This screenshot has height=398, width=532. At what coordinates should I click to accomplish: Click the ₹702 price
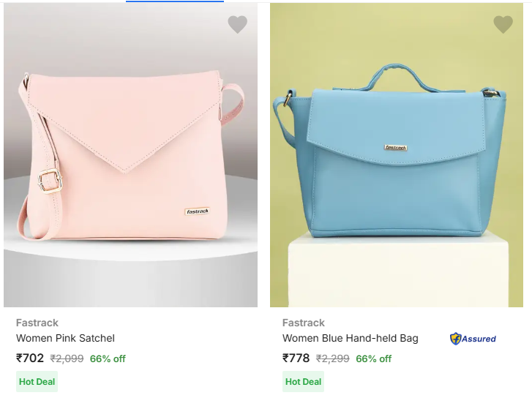[x=30, y=358]
